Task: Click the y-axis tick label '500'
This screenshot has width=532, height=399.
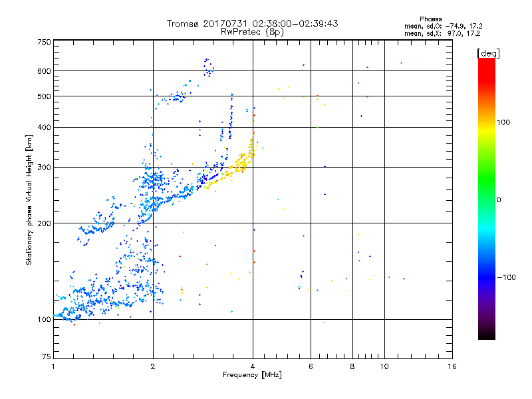Action: (44, 96)
